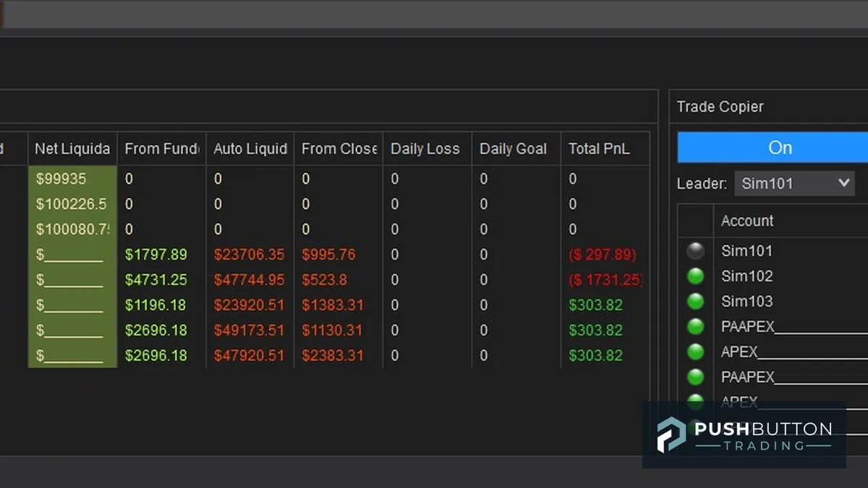Click the green status dot beside Sim102

click(x=696, y=276)
